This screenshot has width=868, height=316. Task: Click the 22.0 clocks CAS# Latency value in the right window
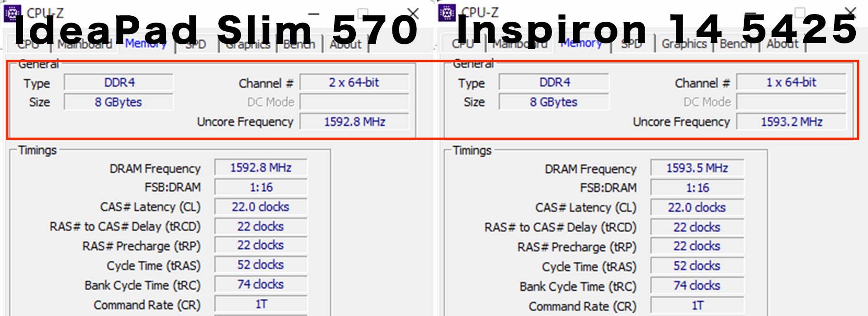coord(697,208)
